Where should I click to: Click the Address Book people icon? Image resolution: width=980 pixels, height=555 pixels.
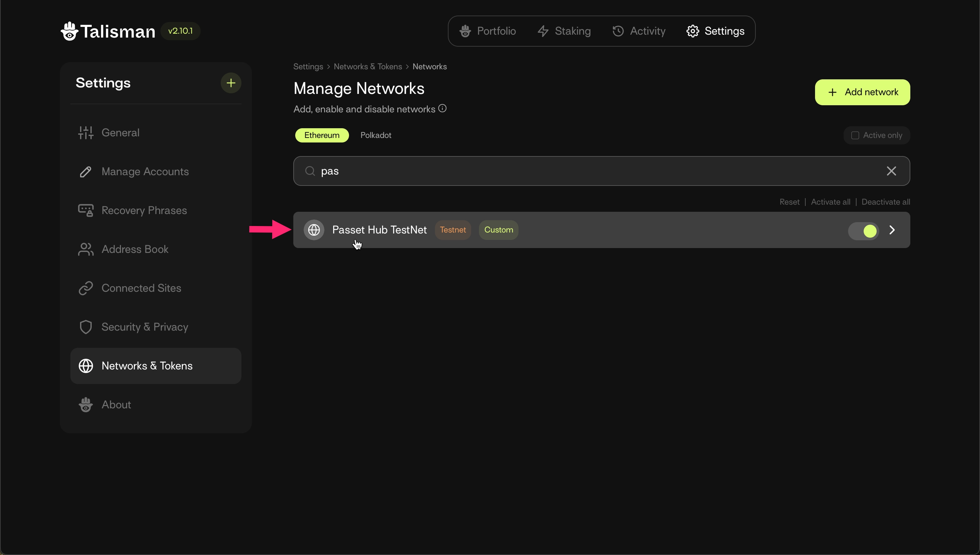pyautogui.click(x=86, y=249)
